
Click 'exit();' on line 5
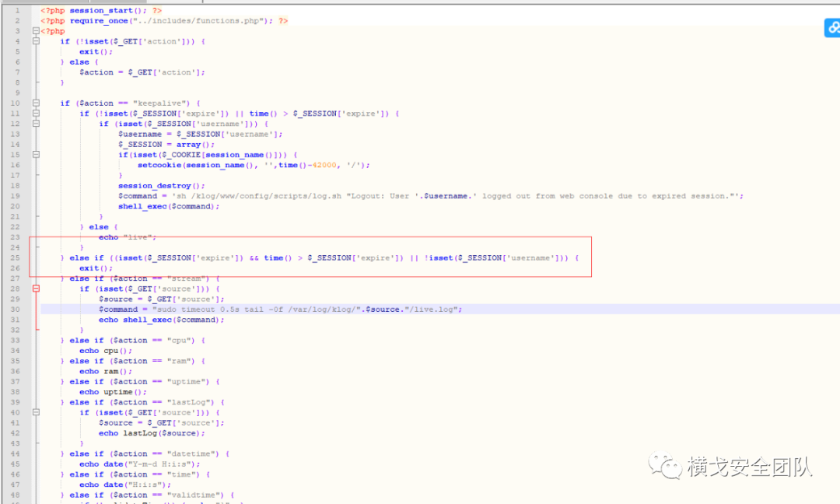(96, 51)
